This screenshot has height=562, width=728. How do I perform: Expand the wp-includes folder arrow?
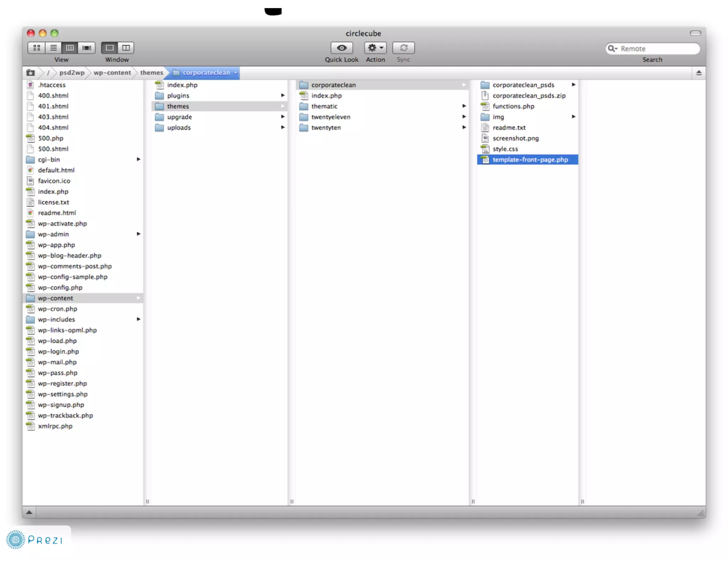(x=139, y=319)
